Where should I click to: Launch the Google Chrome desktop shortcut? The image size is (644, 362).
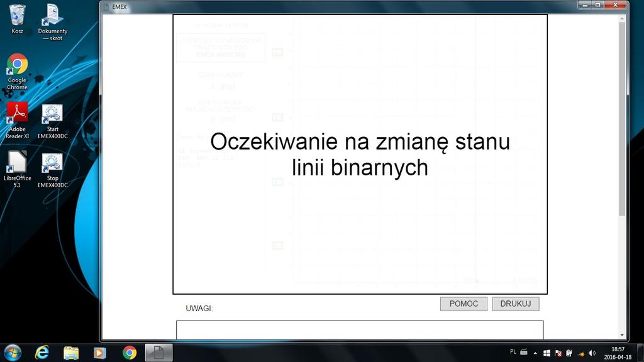tap(17, 72)
